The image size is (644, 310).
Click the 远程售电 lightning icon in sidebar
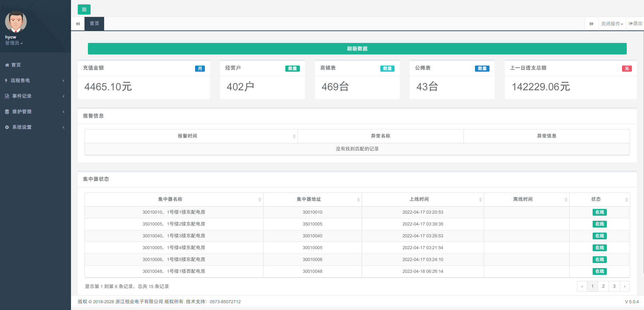6,80
